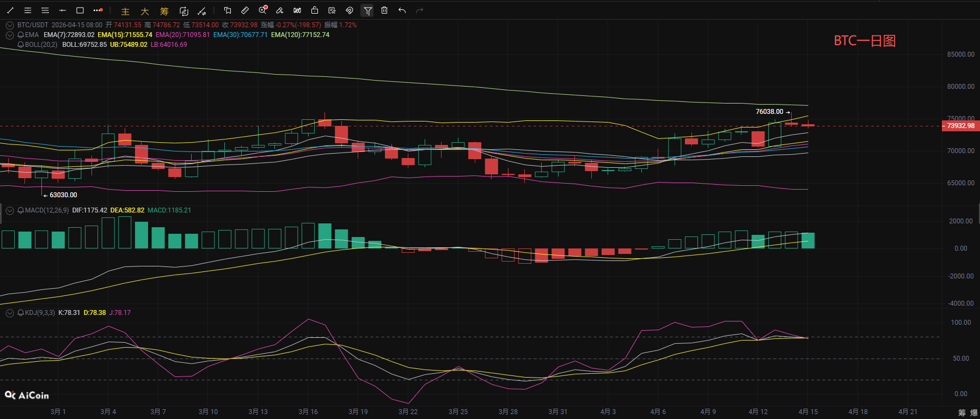
Task: Click the trash icon to delete drawings
Action: pyautogui.click(x=384, y=10)
